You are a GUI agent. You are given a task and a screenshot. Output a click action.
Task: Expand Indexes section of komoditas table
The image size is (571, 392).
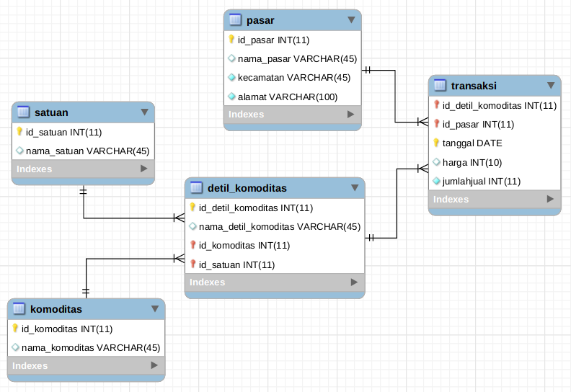click(154, 365)
